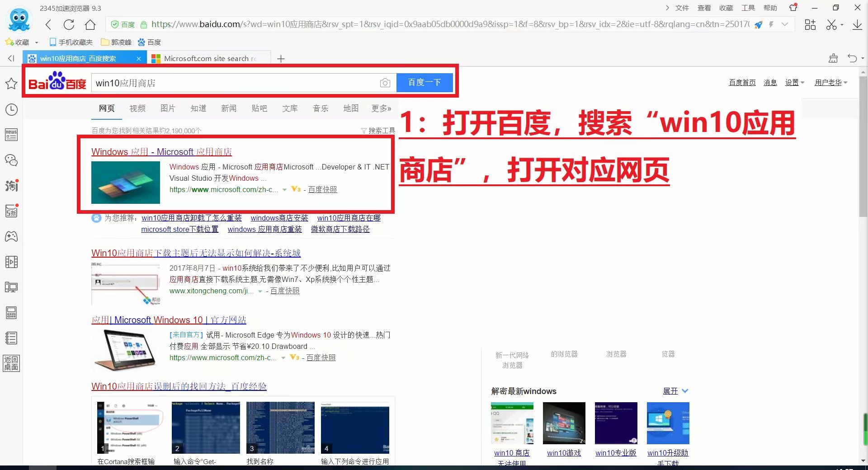Collapse the sidebar toggle left of tabs
Viewport: 868px width, 470px height.
[x=11, y=58]
